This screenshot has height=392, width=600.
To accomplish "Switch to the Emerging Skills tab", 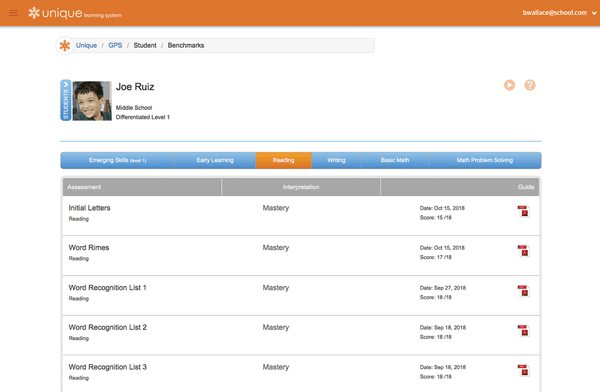I will pyautogui.click(x=117, y=160).
